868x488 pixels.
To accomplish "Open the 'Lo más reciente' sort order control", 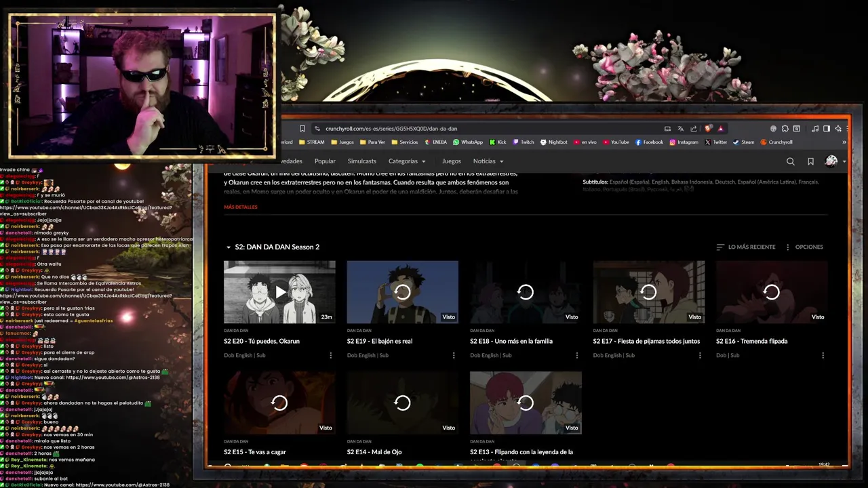I will pyautogui.click(x=746, y=247).
